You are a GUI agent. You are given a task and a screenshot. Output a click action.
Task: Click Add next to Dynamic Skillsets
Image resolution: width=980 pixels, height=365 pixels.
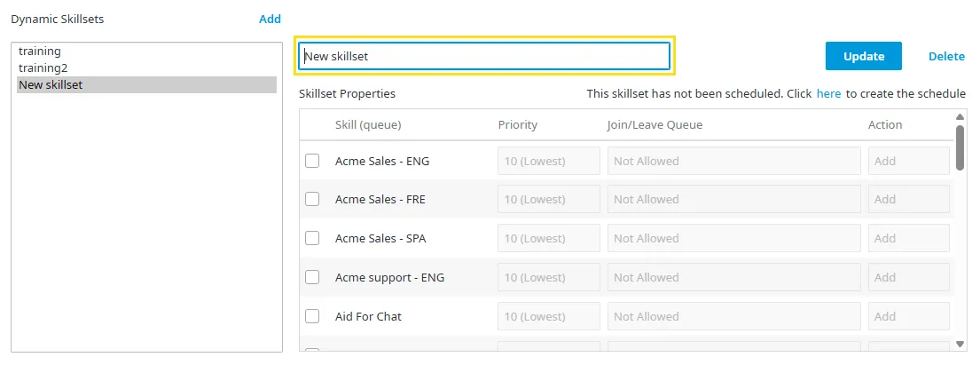coord(270,19)
